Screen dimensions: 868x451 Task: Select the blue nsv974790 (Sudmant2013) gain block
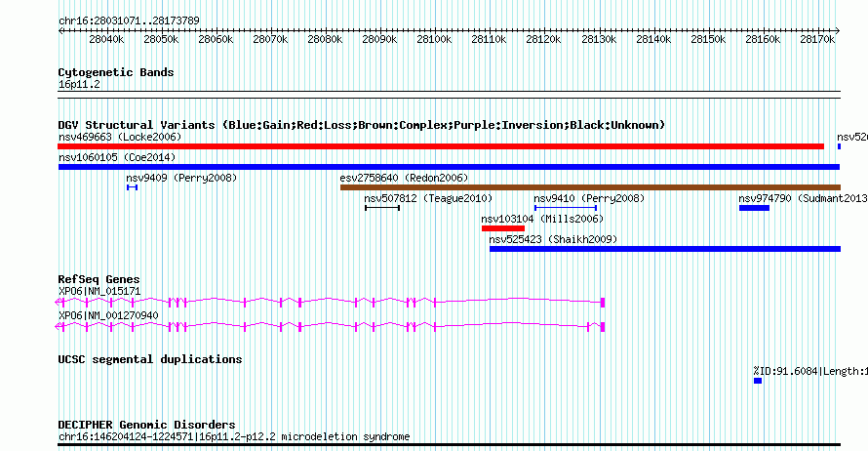click(x=754, y=208)
